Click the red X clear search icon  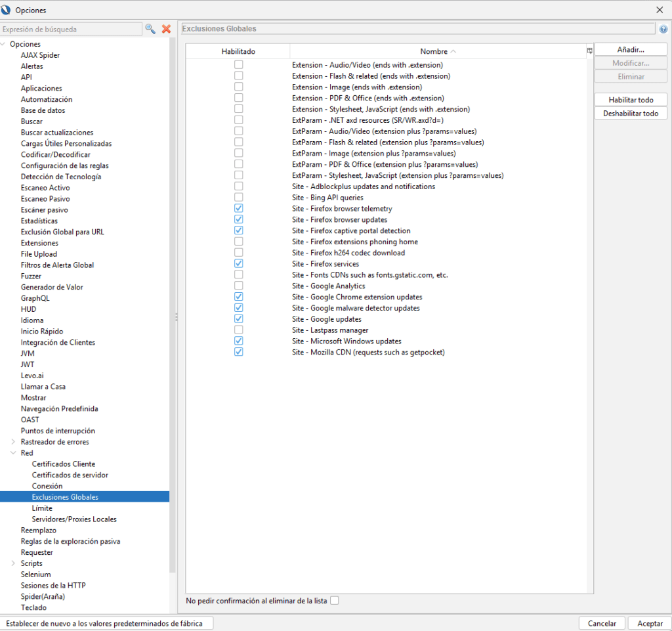[166, 29]
